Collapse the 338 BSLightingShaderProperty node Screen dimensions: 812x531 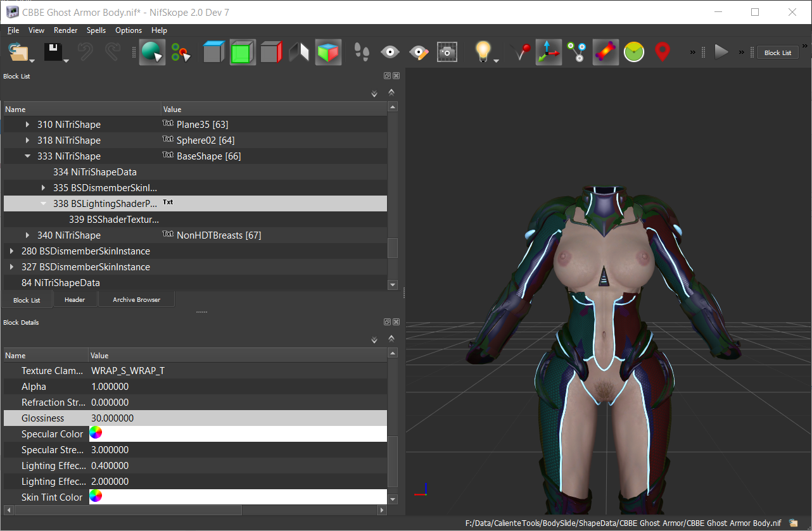point(43,204)
